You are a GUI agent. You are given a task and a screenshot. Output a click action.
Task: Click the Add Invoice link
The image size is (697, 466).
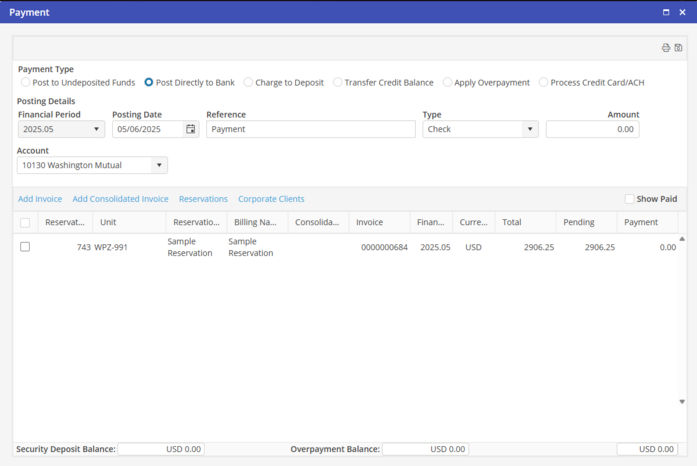(40, 199)
